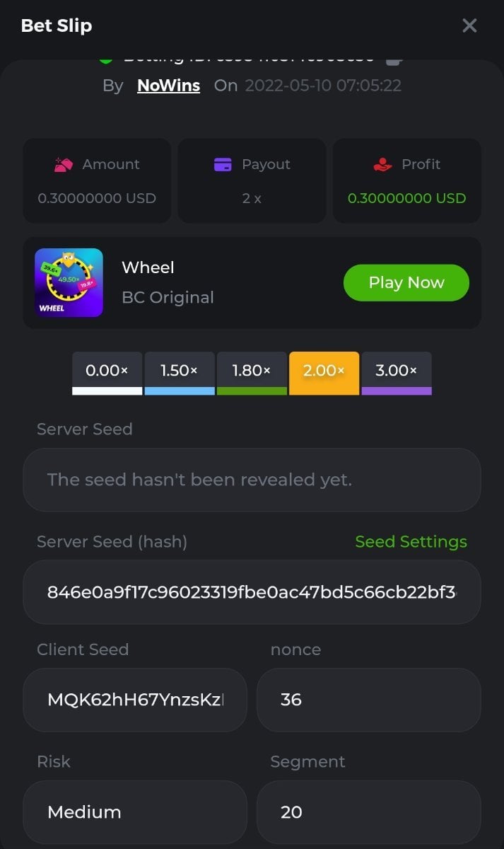Click the Payout card icon
Viewport: 504px width, 849px height.
click(223, 165)
